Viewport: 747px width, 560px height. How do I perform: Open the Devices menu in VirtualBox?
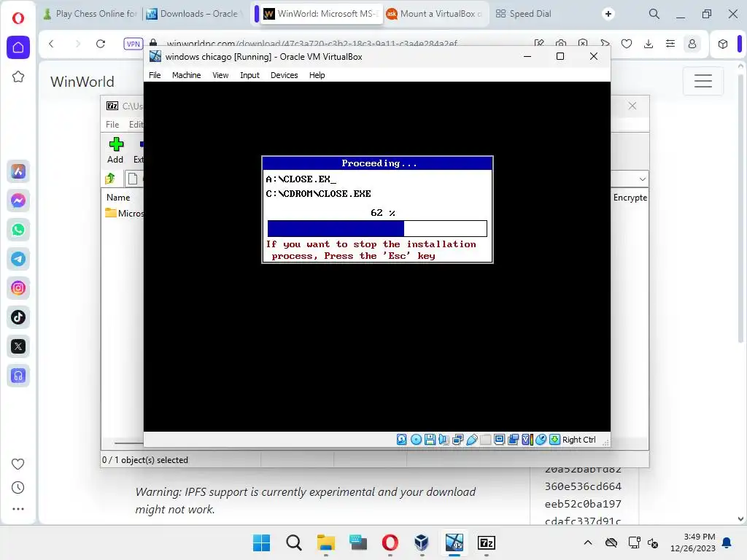pos(284,75)
